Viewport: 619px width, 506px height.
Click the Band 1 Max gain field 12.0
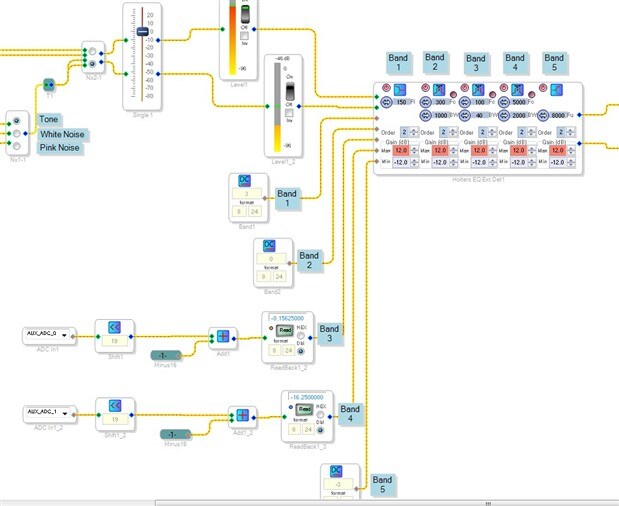(x=401, y=150)
